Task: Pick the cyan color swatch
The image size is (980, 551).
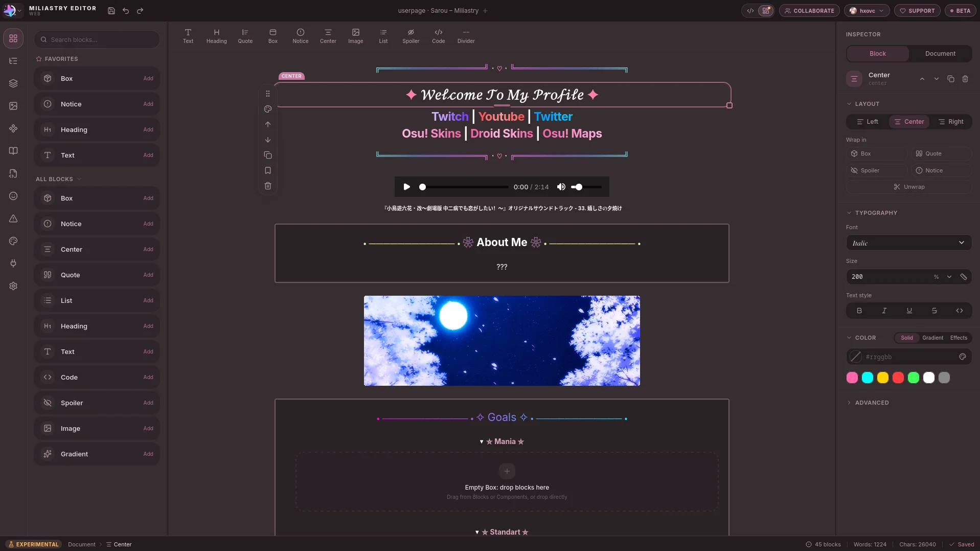Action: (x=868, y=378)
